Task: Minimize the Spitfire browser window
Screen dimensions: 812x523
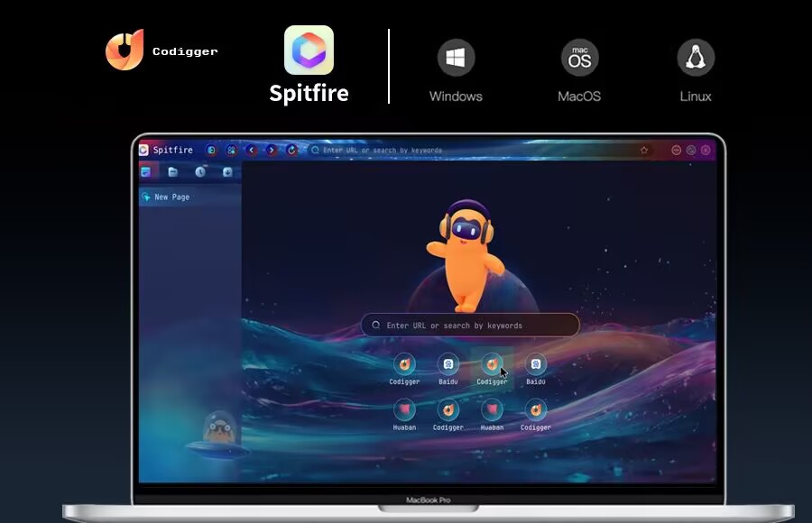Action: (x=677, y=151)
